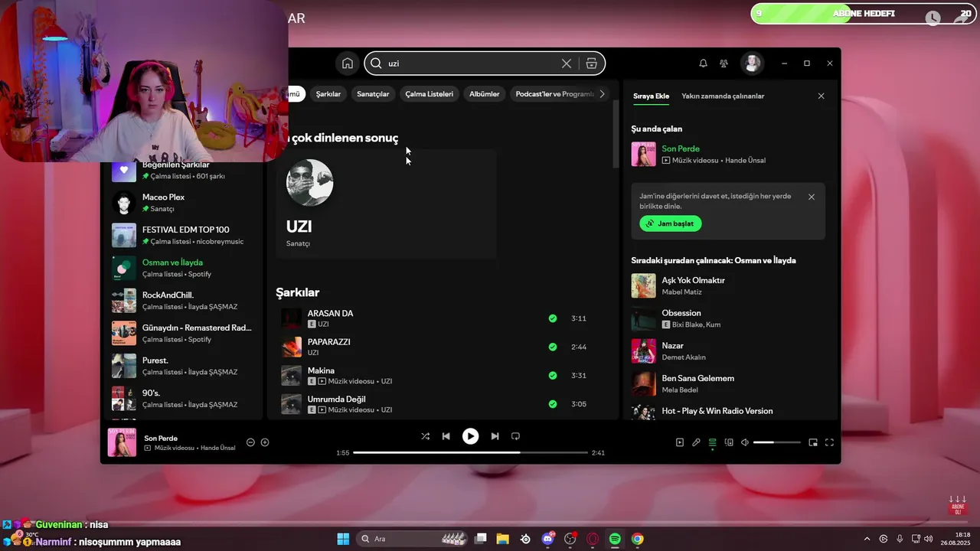Expand hidden system tray icons chevron
This screenshot has height=551, width=980.
pyautogui.click(x=867, y=539)
